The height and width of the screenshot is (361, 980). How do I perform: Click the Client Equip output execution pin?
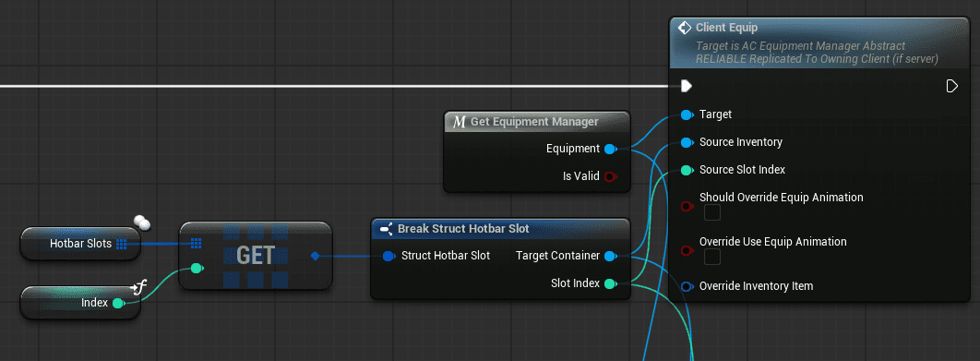pos(952,86)
